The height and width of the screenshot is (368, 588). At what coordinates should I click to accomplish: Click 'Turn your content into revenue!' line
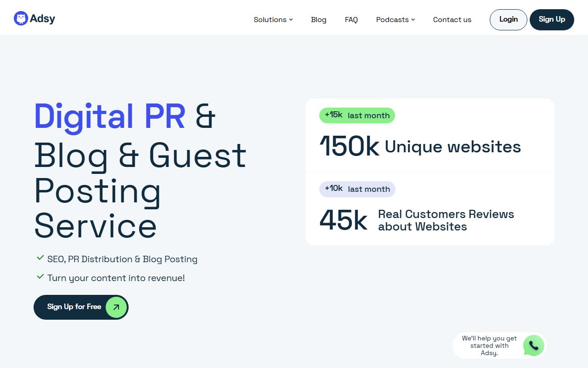(116, 278)
